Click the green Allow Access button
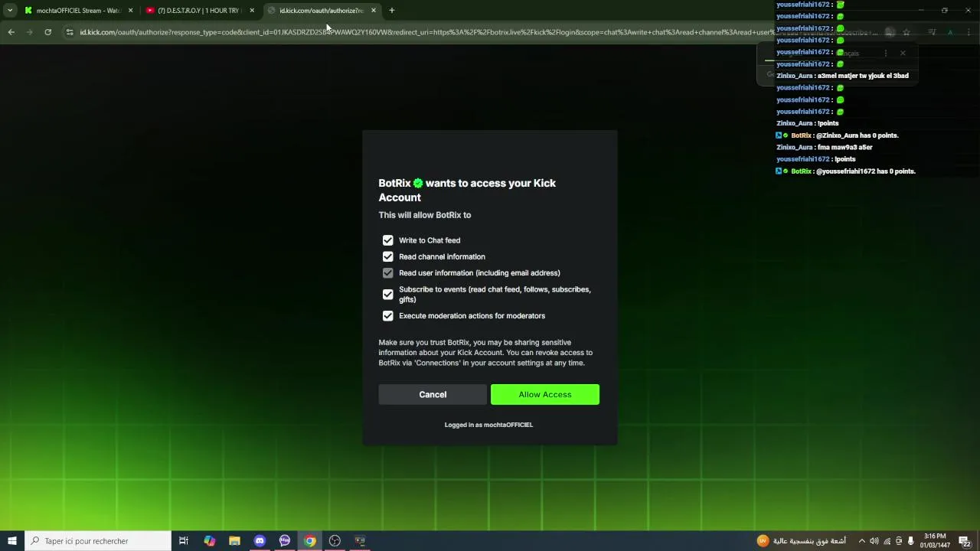 tap(545, 394)
